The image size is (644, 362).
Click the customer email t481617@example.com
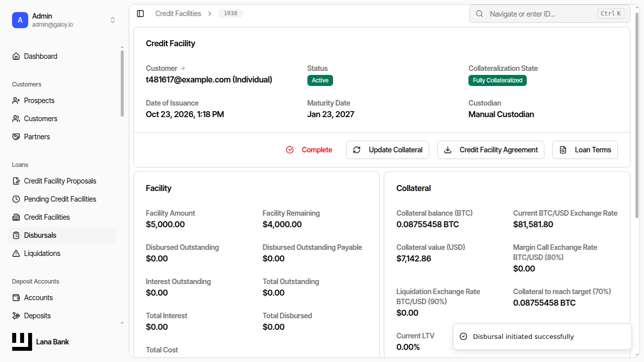(188, 79)
